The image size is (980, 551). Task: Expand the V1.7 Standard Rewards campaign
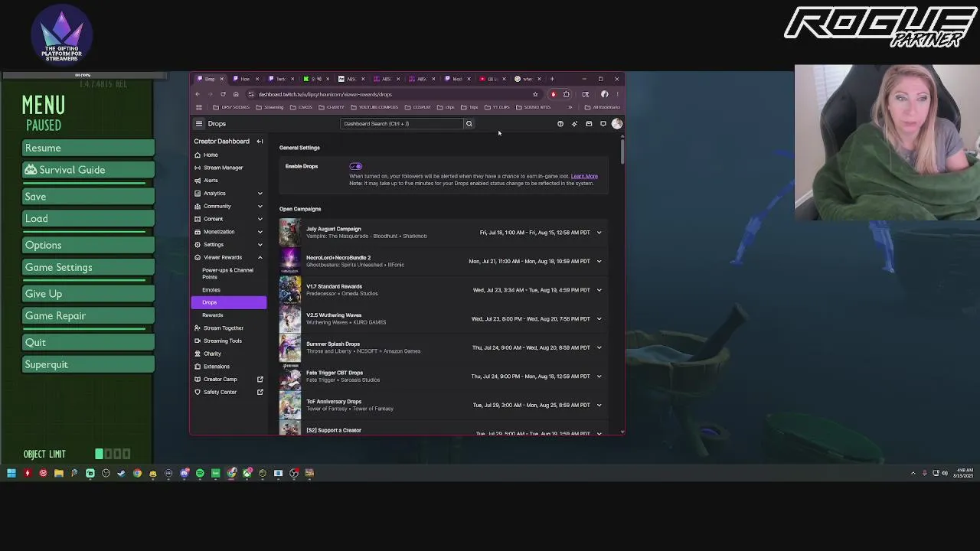point(599,290)
